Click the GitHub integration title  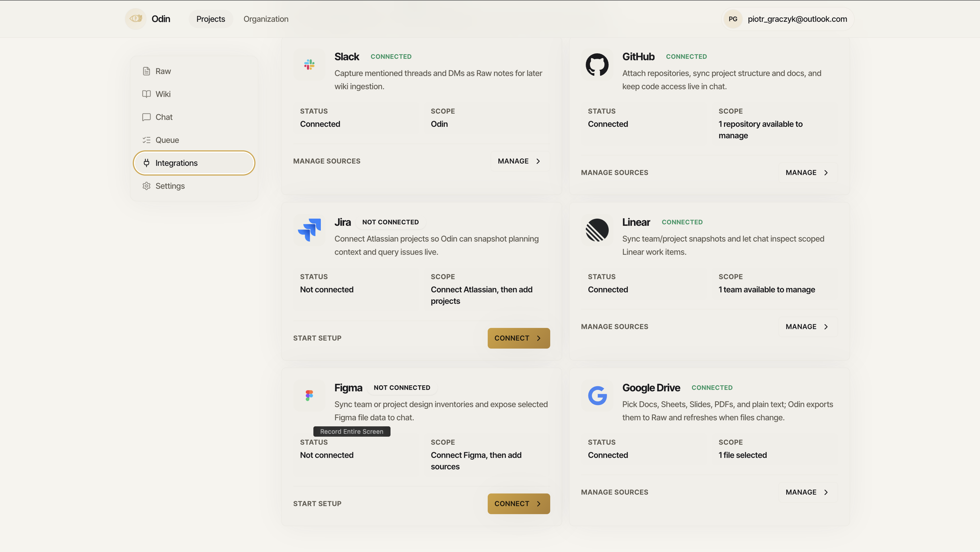638,56
